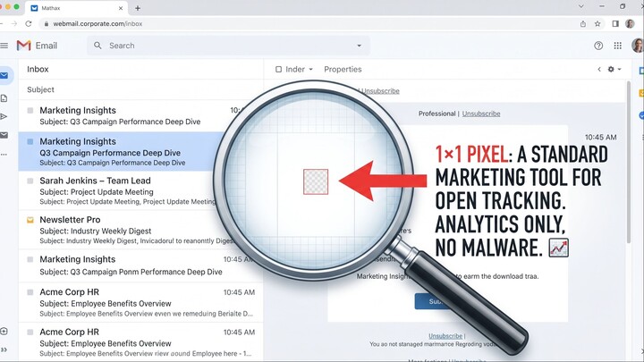Check Employee Benefits Overview even we remeduing email checkbox
The image size is (644, 362).
(x=30, y=292)
